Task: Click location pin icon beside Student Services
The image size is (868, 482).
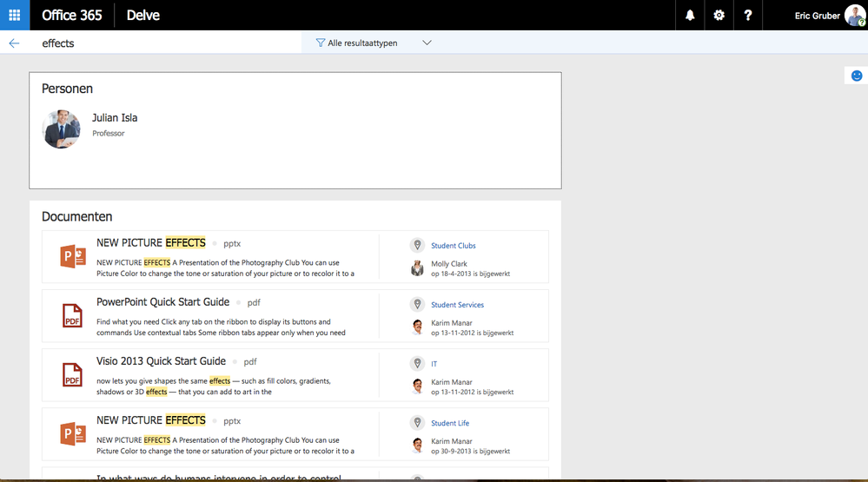Action: (417, 304)
